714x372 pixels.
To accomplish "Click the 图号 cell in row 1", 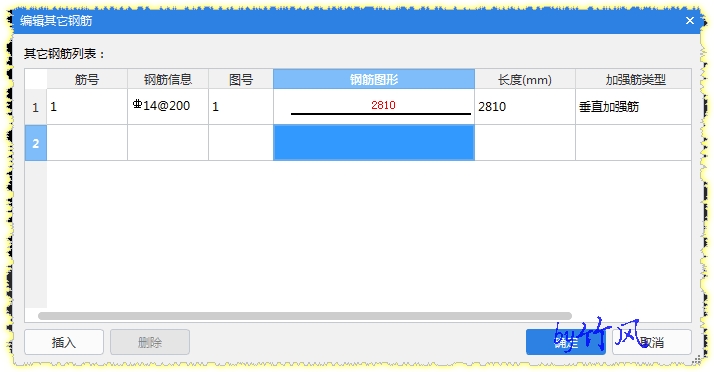I will [x=241, y=107].
